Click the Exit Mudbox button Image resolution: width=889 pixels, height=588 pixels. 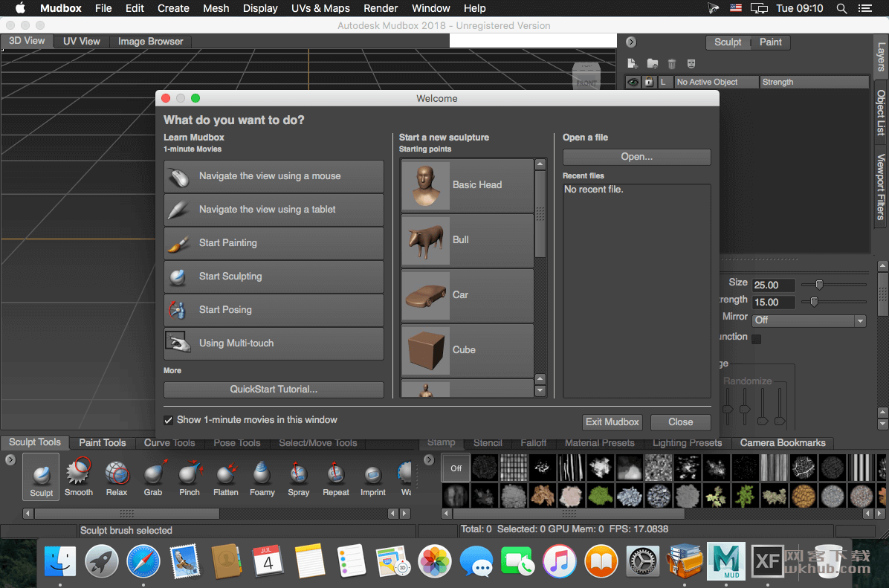[612, 422]
